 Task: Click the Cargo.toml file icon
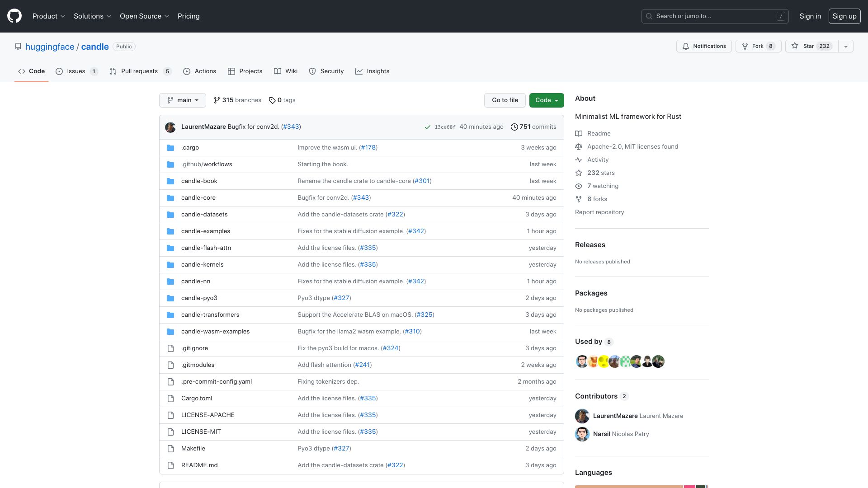click(170, 399)
